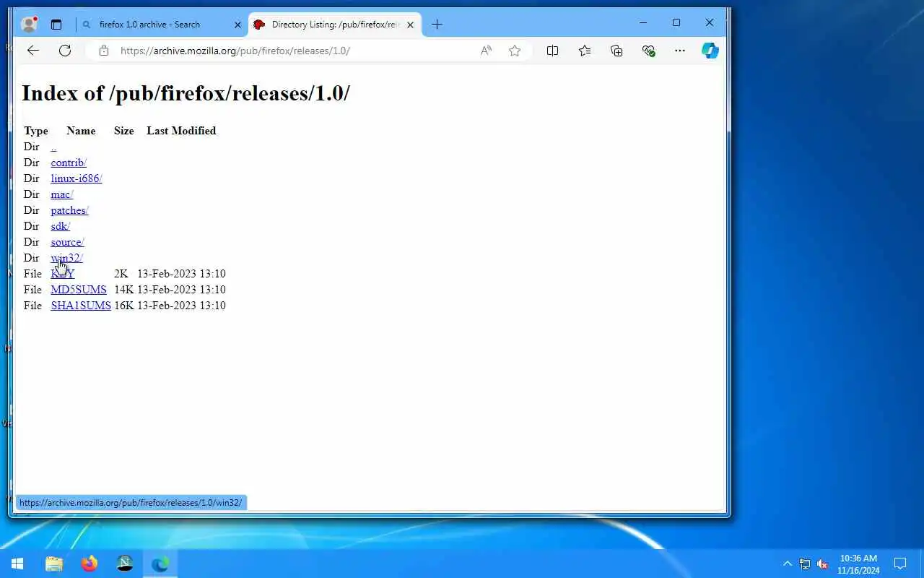Viewport: 924px width, 578px height.
Task: Open Browser essentials icon
Action: 648,51
